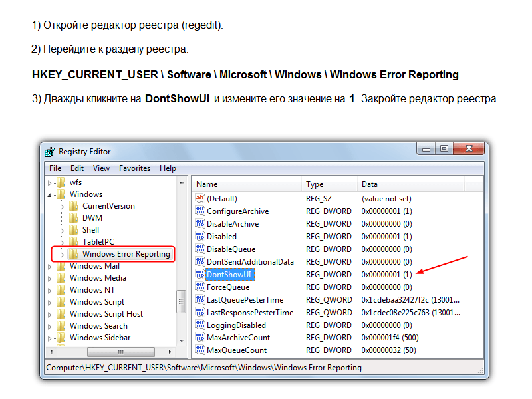Viewport: 532px width, 399px height.
Task: Select the Windows Script tree item label
Action: tap(97, 302)
